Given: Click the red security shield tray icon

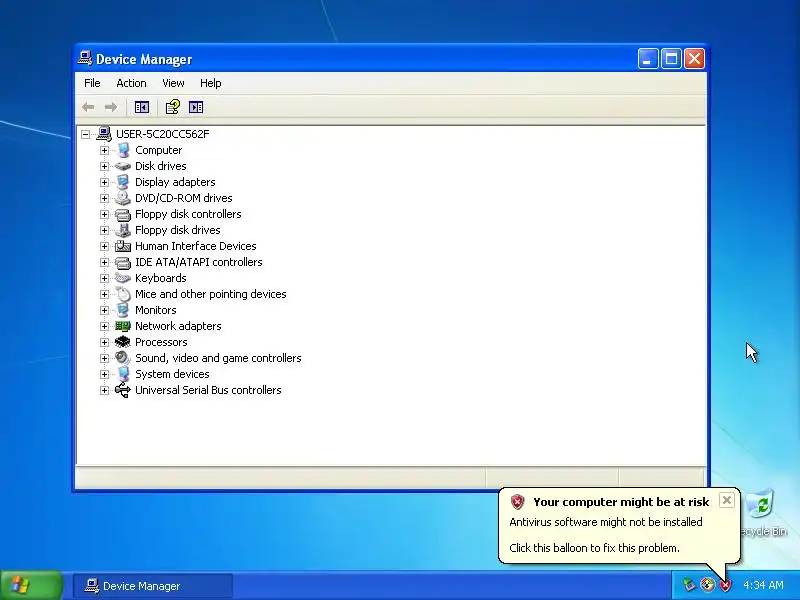Looking at the screenshot, I should pyautogui.click(x=725, y=585).
